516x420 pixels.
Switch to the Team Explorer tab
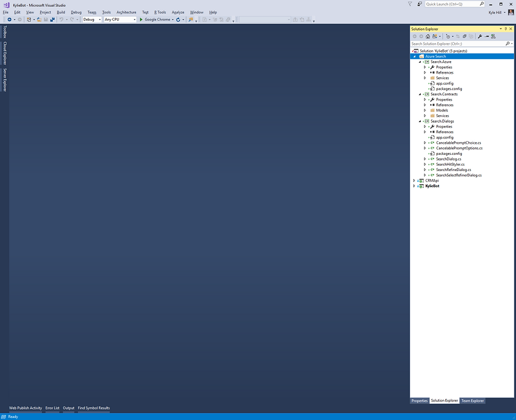pos(472,401)
